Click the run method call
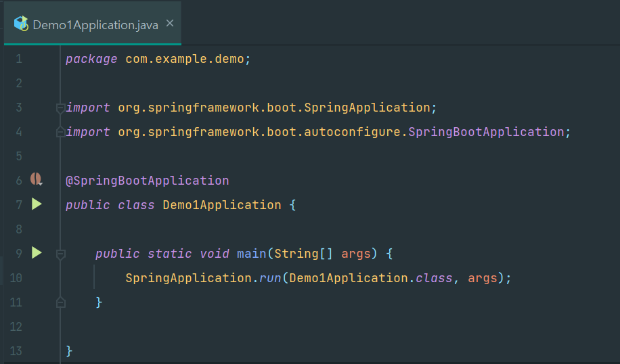This screenshot has height=364, width=620. [270, 278]
